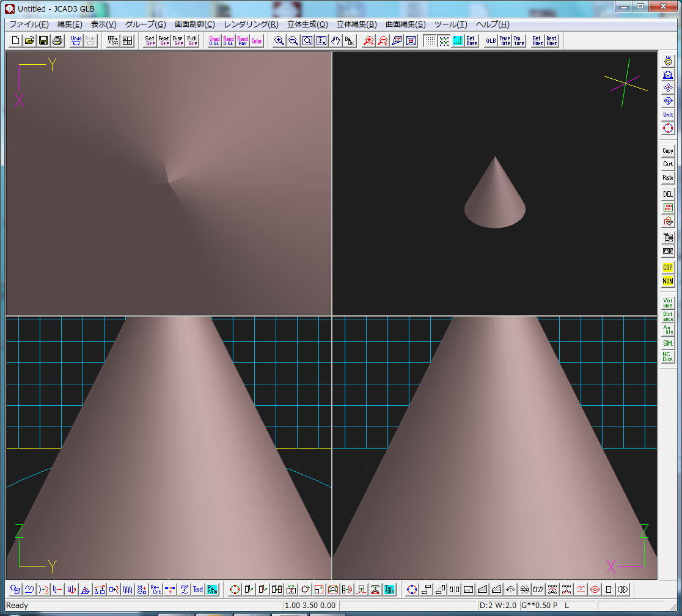Image resolution: width=682 pixels, height=616 pixels.
Task: Start Shad O.GL shading render
Action: [x=215, y=41]
